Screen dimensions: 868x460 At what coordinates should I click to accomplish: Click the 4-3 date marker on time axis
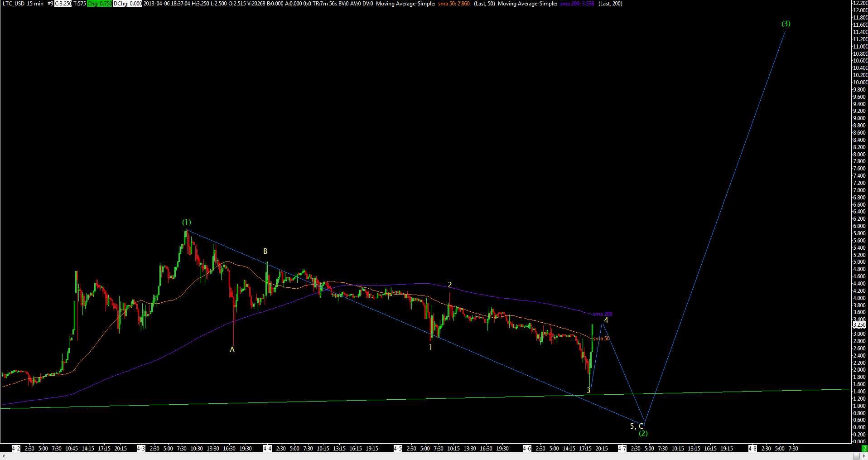point(141,448)
